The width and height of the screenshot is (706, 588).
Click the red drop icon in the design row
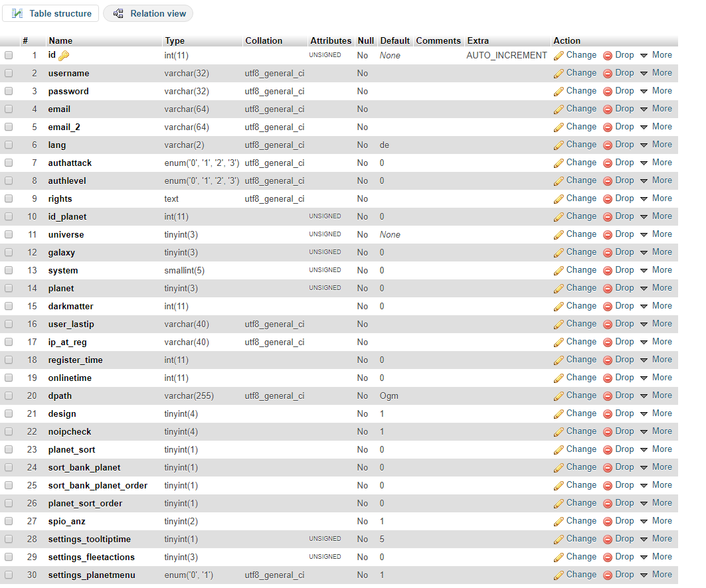pos(608,414)
